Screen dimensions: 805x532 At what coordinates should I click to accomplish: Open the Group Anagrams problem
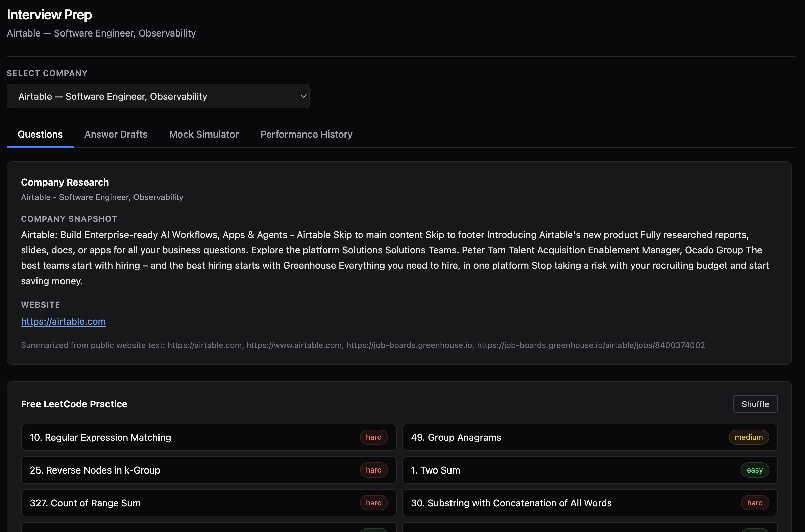click(x=456, y=437)
